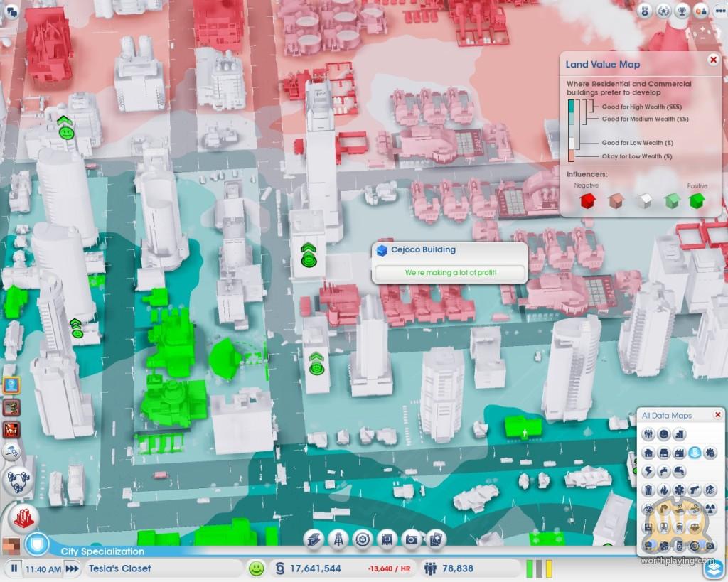Open city population details panel
The width and height of the screenshot is (728, 582).
point(449,568)
